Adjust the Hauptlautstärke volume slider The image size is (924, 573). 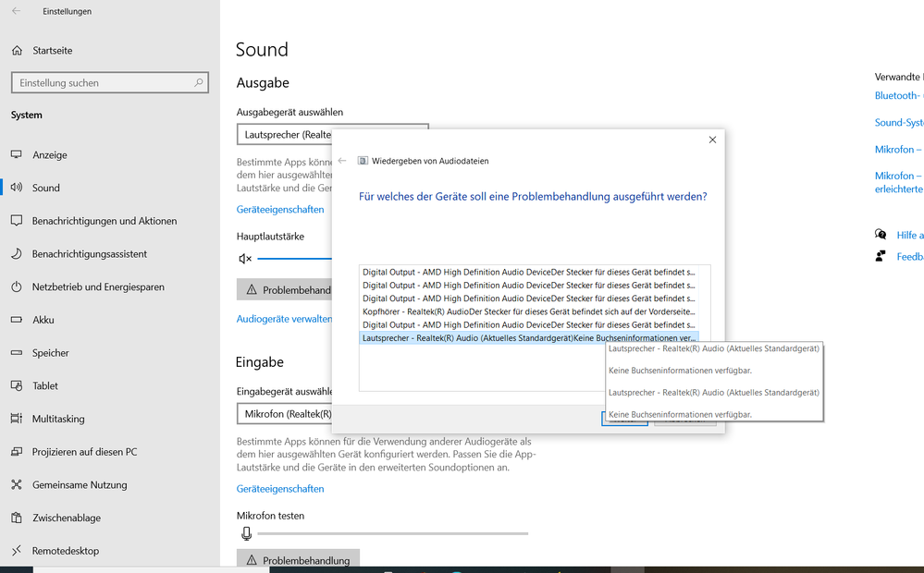pos(294,259)
